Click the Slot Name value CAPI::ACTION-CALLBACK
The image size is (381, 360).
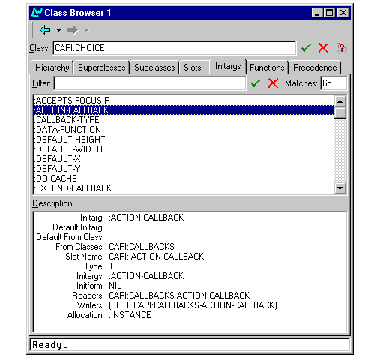click(x=156, y=256)
